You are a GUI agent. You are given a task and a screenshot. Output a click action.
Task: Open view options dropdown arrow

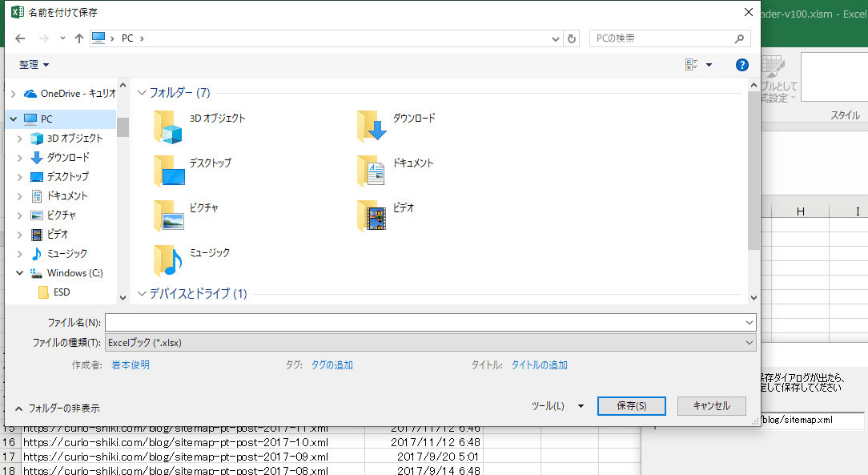point(709,65)
